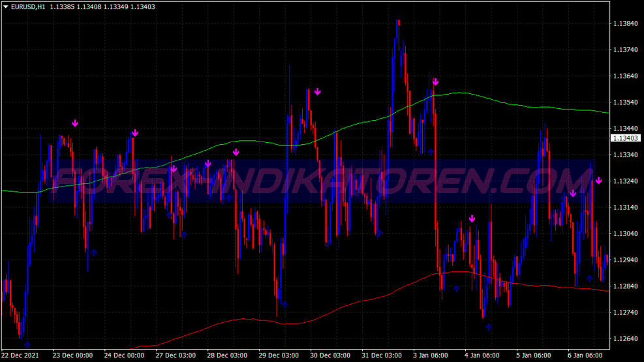Click the 22 Dec 2021 date label

point(20,355)
